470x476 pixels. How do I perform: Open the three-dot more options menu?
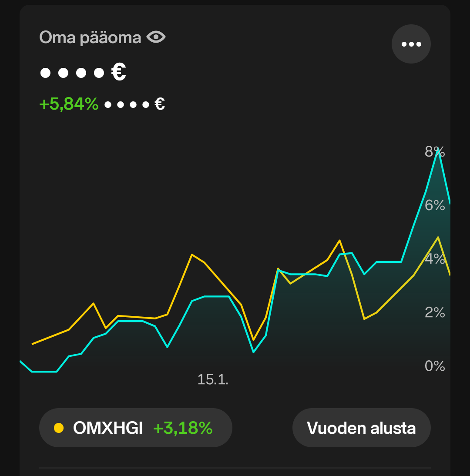click(411, 44)
